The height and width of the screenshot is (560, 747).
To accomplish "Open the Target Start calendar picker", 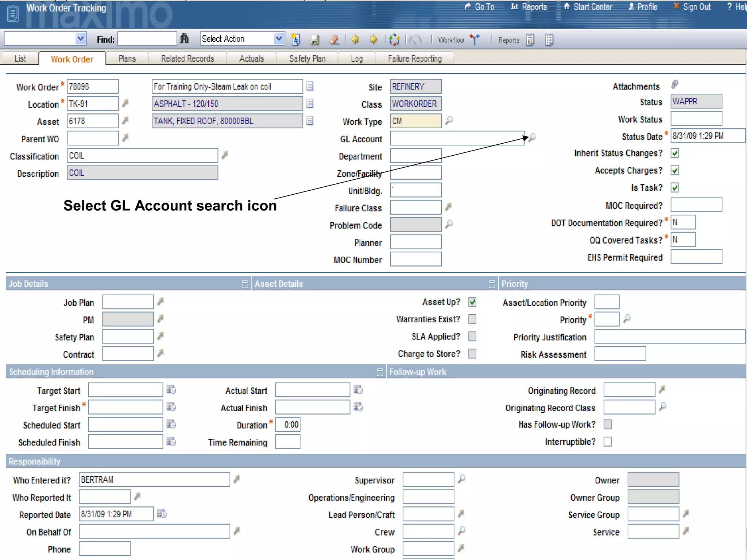I will click(x=171, y=389).
